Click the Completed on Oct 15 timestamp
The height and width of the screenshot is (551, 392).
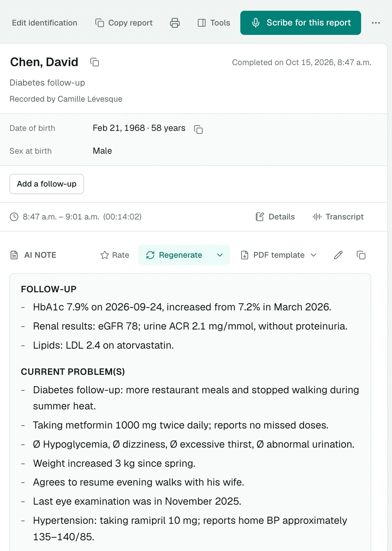[302, 62]
